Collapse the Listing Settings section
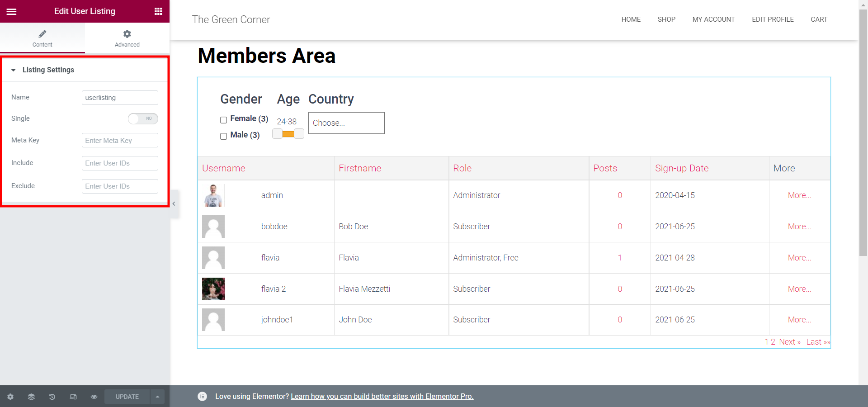Image resolution: width=868 pixels, height=407 pixels. point(14,70)
